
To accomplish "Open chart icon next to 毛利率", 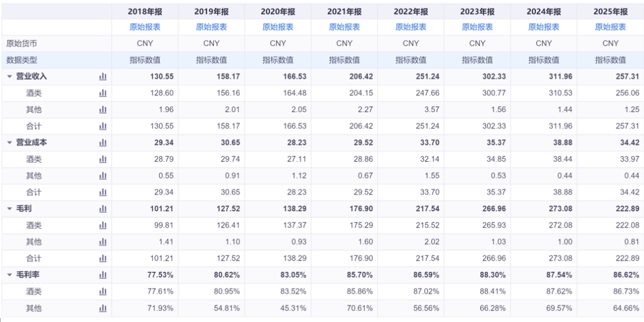I will point(103,275).
